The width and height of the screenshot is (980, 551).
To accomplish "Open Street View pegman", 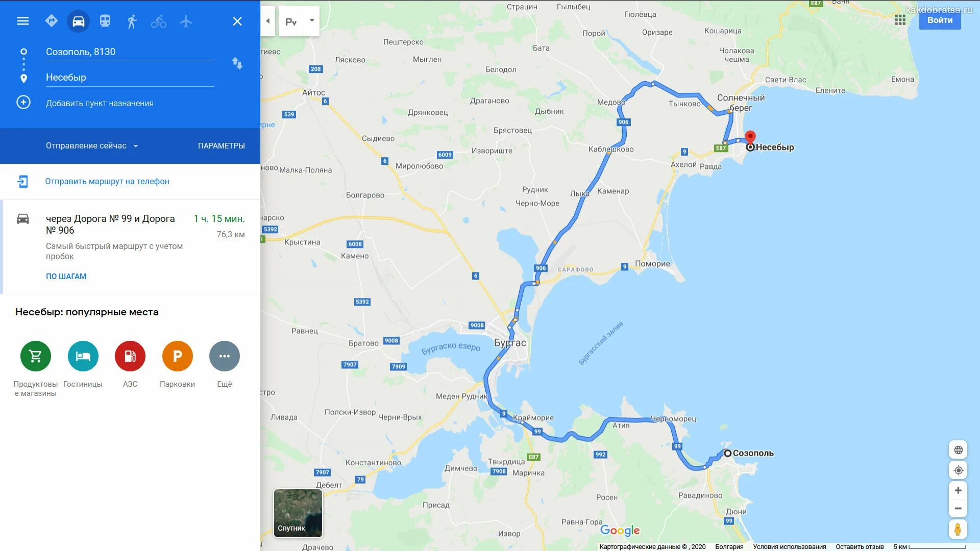I will [958, 529].
